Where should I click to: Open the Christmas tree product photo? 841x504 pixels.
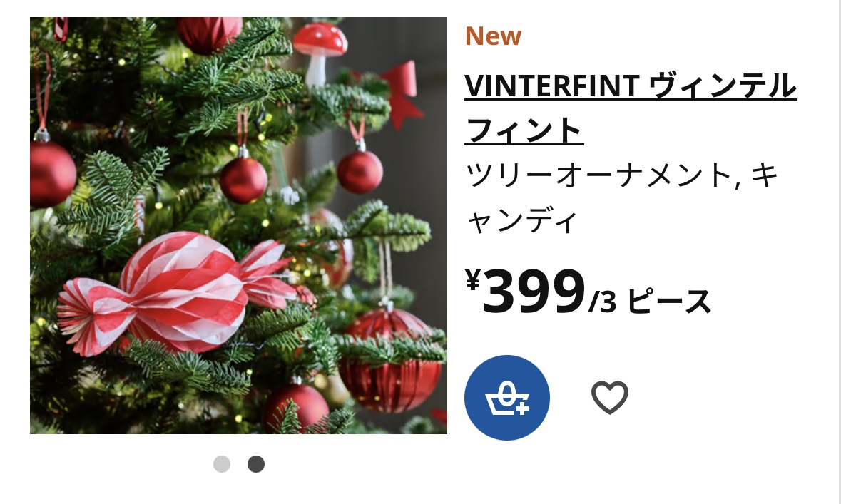[238, 225]
